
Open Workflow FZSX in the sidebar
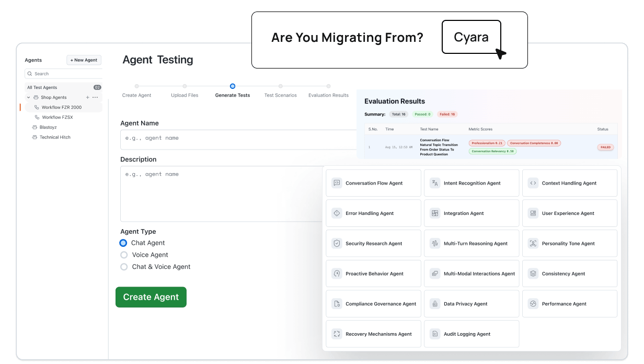[x=57, y=117]
